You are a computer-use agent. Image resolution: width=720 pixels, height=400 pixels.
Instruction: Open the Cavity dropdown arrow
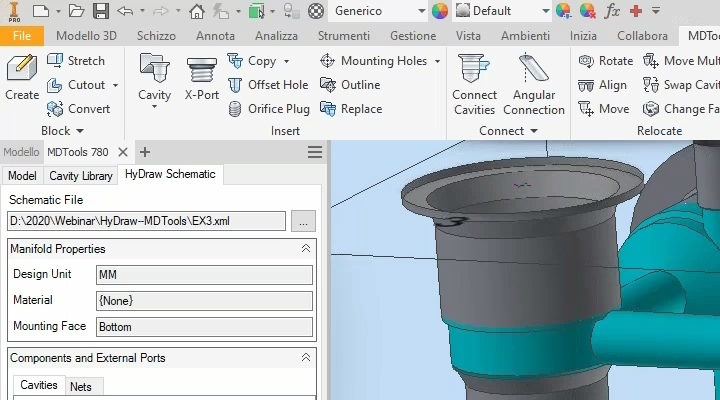point(154,107)
